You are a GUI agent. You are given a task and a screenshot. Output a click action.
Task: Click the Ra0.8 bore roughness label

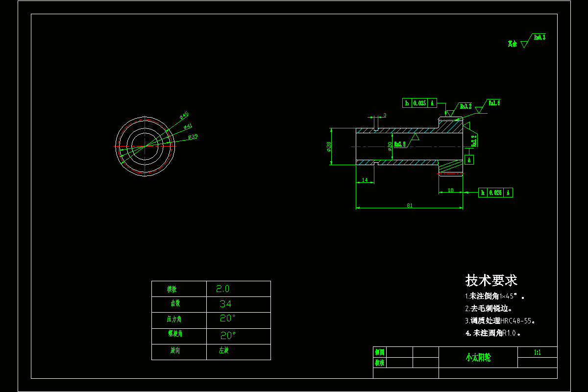click(x=400, y=144)
